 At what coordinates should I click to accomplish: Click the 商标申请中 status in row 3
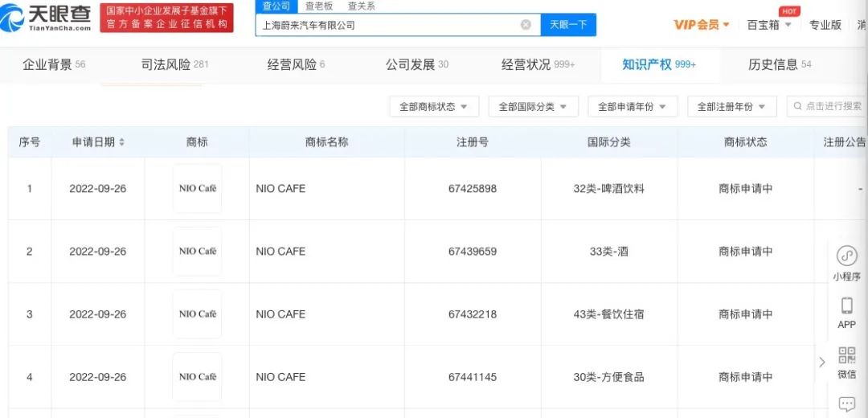point(745,314)
